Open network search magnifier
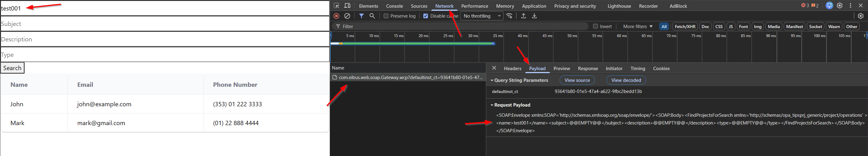Image resolution: width=868 pixels, height=156 pixels. click(x=372, y=16)
